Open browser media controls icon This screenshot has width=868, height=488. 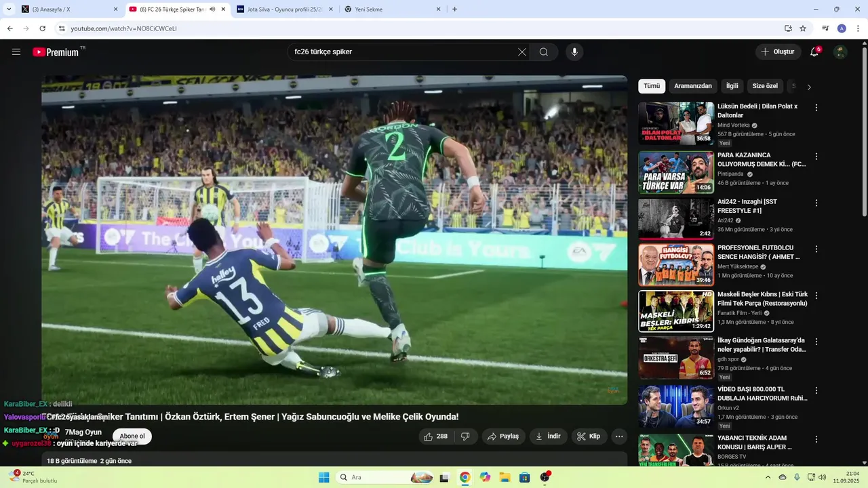tap(825, 28)
